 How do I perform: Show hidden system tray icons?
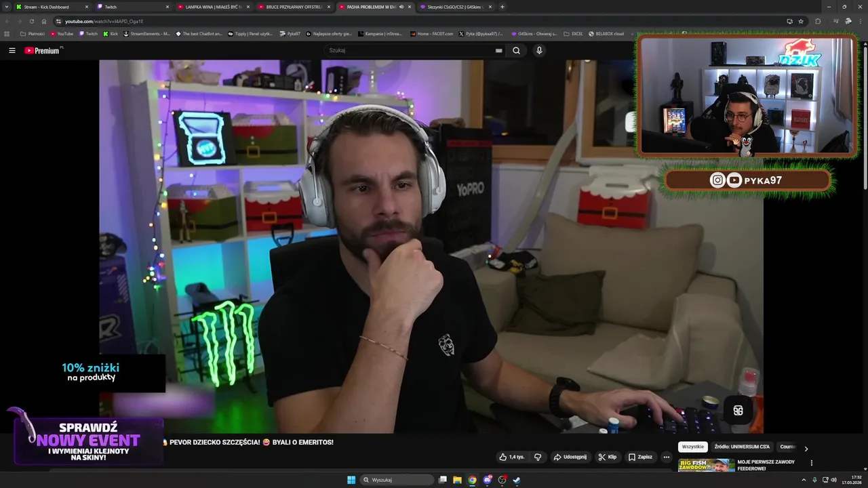coord(804,480)
